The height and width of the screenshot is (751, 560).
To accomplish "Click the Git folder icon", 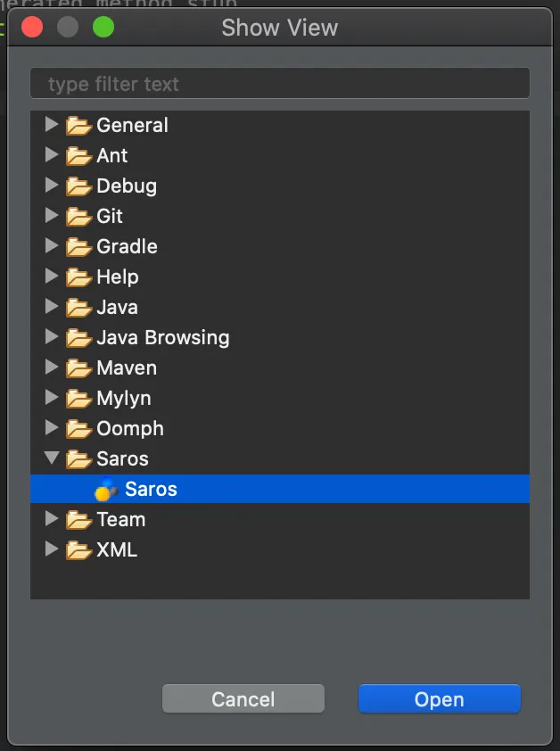I will (79, 217).
